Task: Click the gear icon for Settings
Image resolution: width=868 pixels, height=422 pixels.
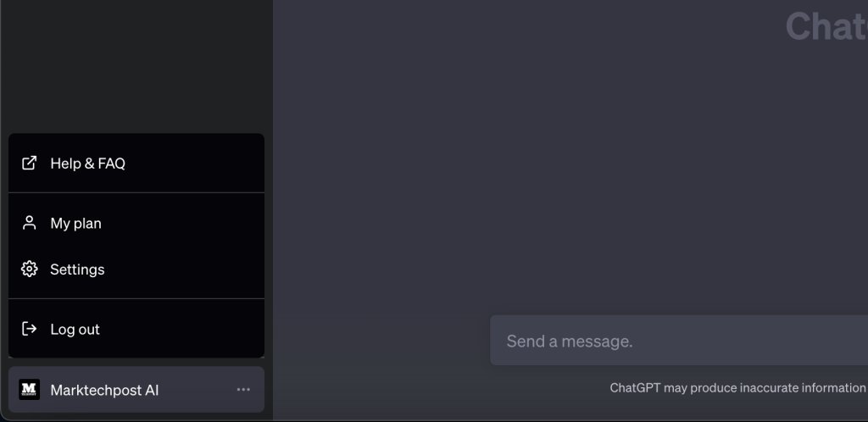Action: tap(29, 269)
